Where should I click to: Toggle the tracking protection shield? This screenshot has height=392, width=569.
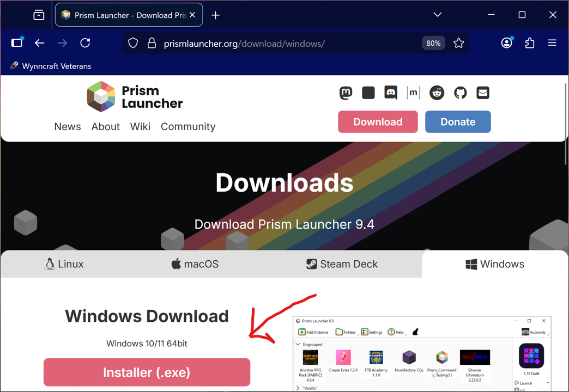pos(132,42)
